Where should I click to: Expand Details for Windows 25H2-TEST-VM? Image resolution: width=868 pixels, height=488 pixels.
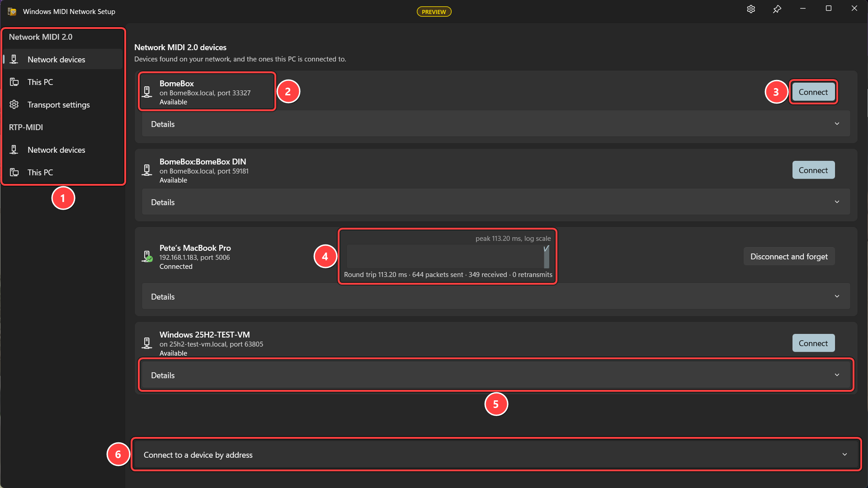point(496,375)
